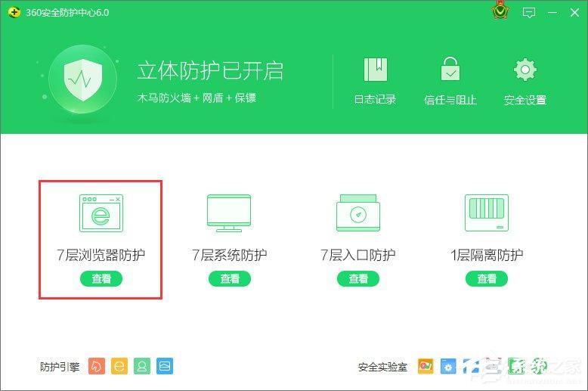
Task: Open the 日志记录 log book icon
Action: coord(376,70)
